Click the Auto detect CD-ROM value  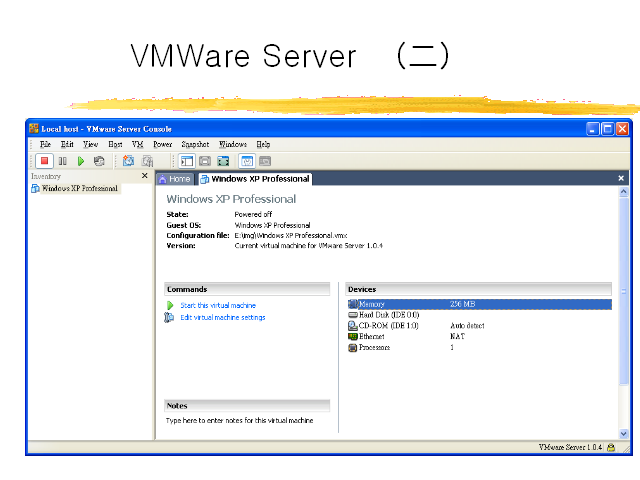[x=467, y=325]
